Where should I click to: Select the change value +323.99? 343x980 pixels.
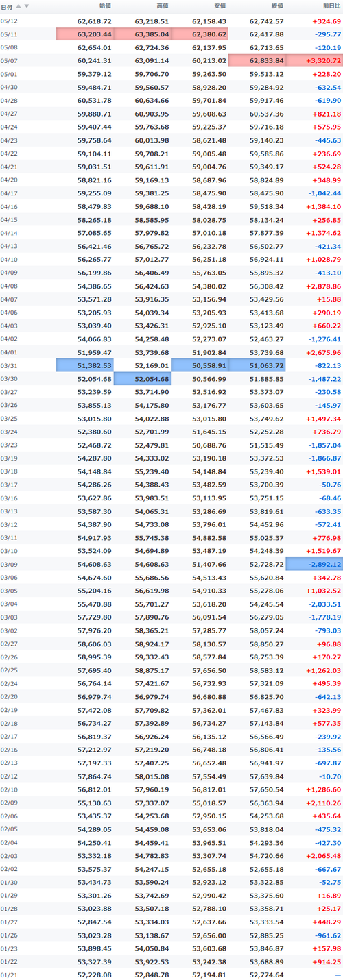[x=327, y=709]
